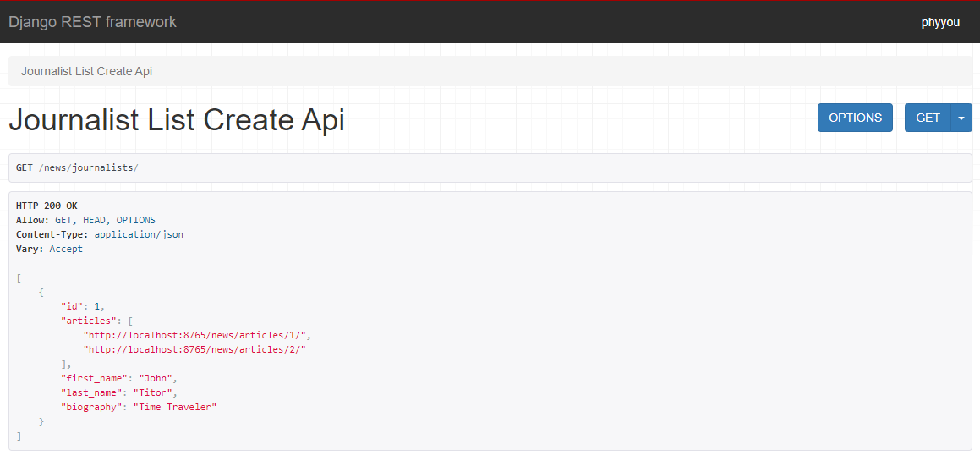The height and width of the screenshot is (461, 980).
Task: Click the GET button
Action: pos(928,118)
